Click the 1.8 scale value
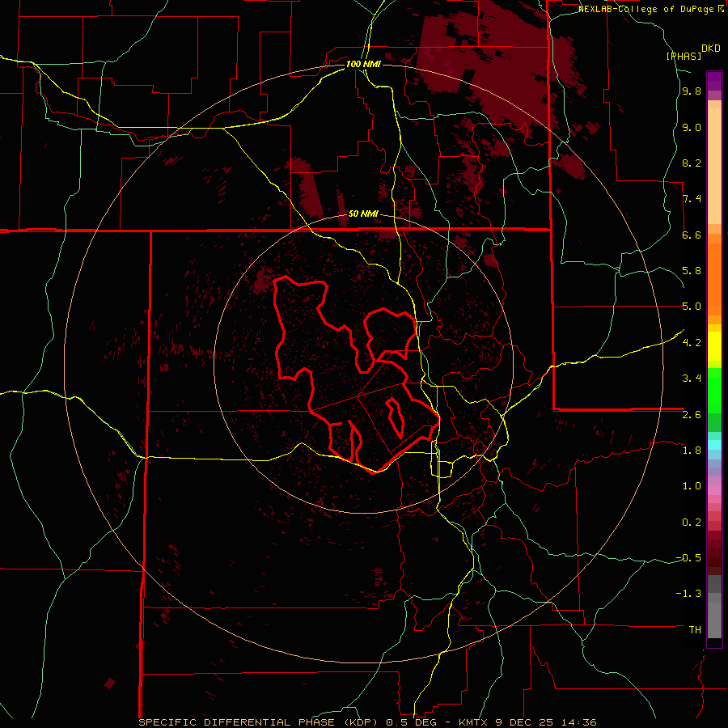The height and width of the screenshot is (728, 728). (692, 451)
